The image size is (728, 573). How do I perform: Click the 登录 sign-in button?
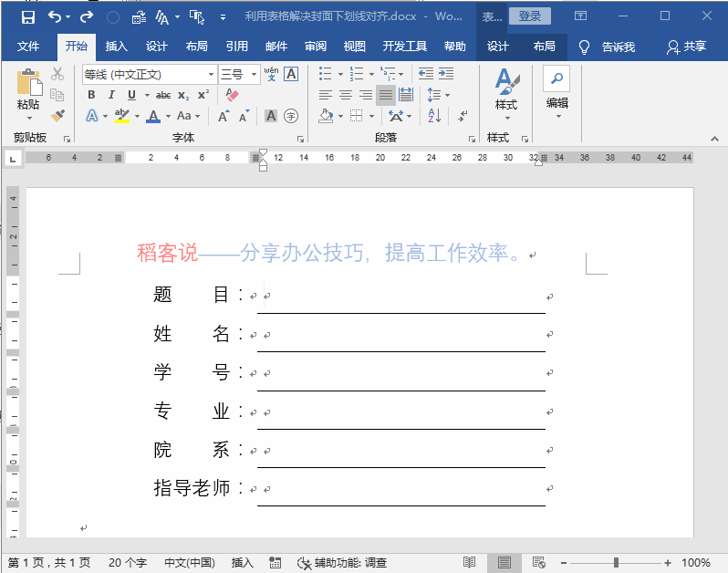[x=530, y=16]
